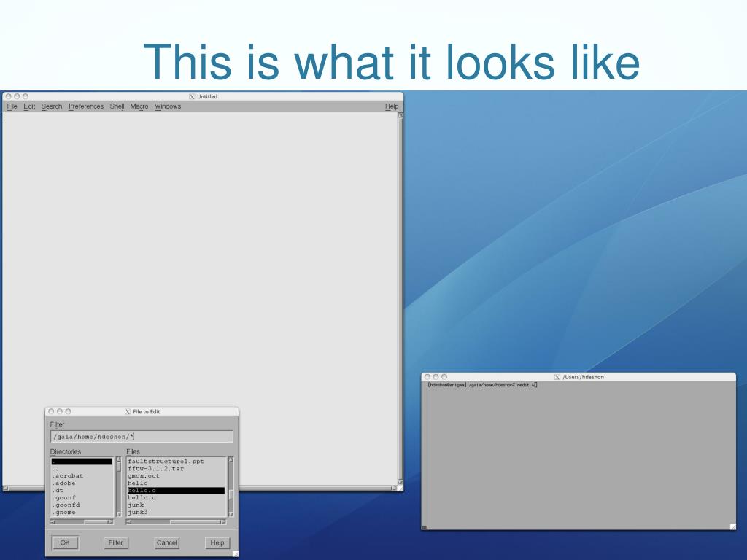Select the .gnome directory
The height and width of the screenshot is (560, 747).
click(x=82, y=512)
